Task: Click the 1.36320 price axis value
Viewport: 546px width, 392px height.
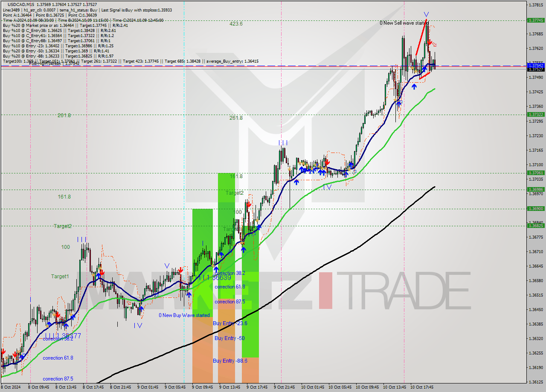Action: pyautogui.click(x=536, y=338)
